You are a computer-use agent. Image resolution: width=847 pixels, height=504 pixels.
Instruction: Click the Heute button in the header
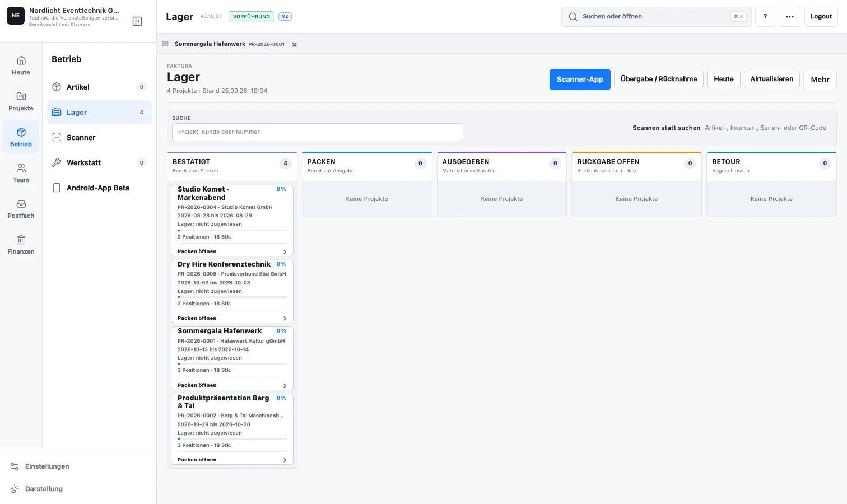coord(724,79)
